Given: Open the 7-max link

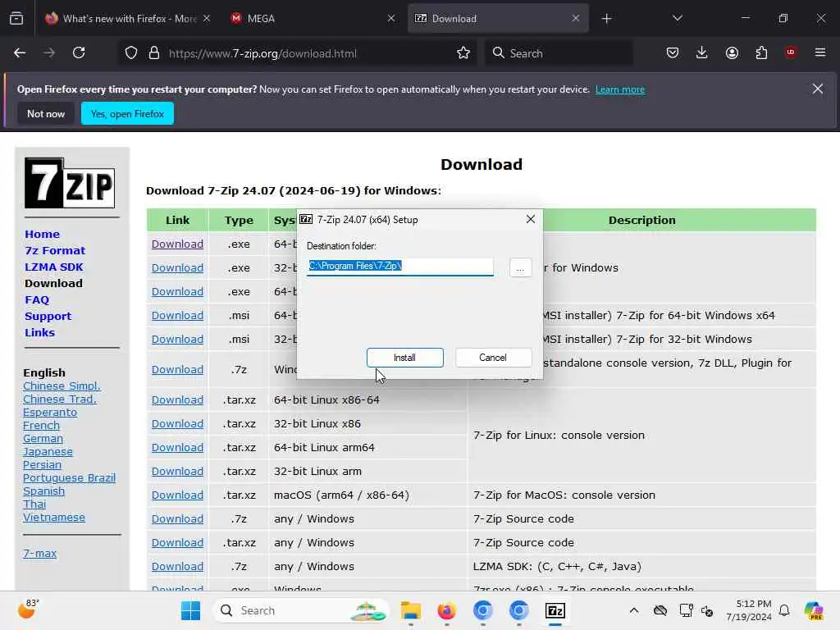Looking at the screenshot, I should (39, 554).
